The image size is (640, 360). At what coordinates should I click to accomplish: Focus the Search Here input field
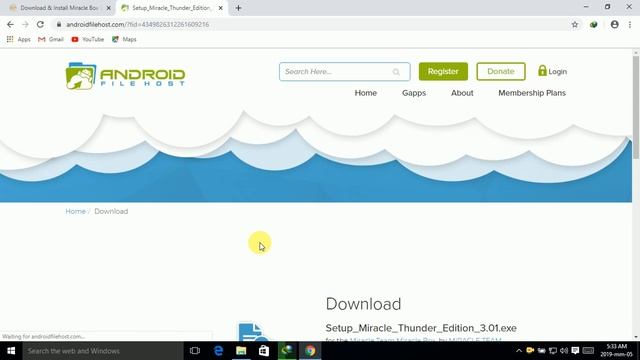pyautogui.click(x=344, y=72)
